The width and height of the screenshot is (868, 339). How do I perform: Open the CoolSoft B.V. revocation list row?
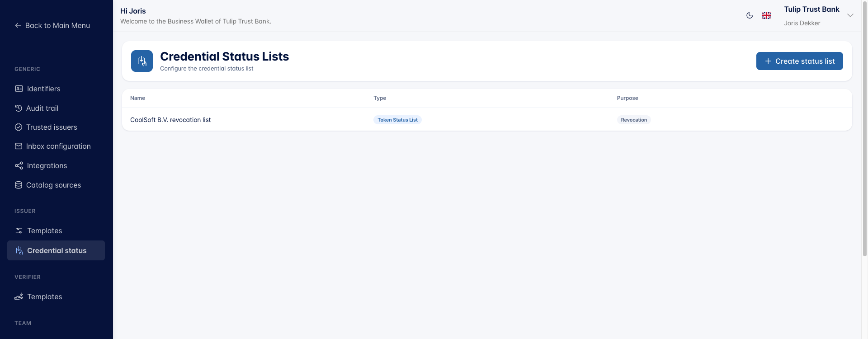click(x=487, y=119)
